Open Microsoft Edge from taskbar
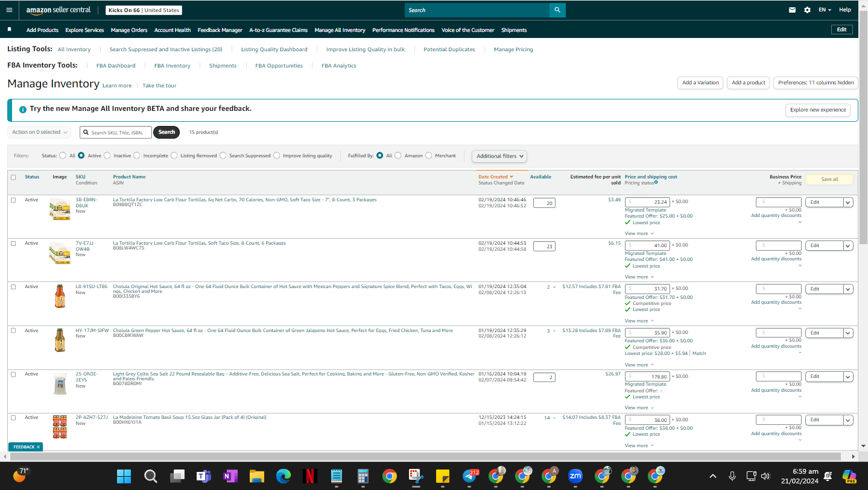 [x=284, y=476]
